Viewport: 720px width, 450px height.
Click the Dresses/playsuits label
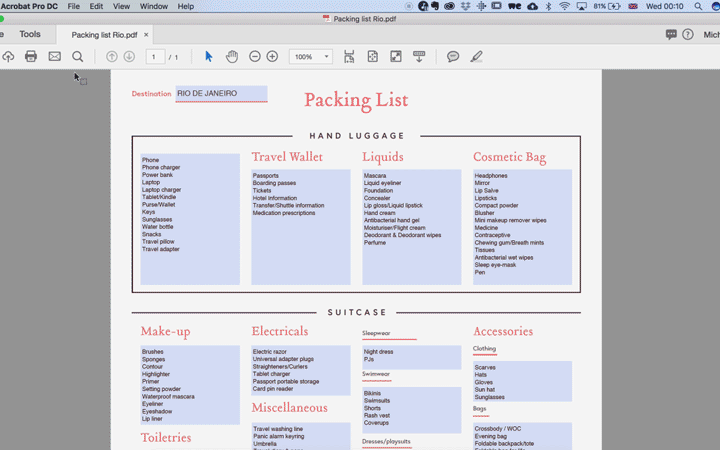pyautogui.click(x=386, y=441)
